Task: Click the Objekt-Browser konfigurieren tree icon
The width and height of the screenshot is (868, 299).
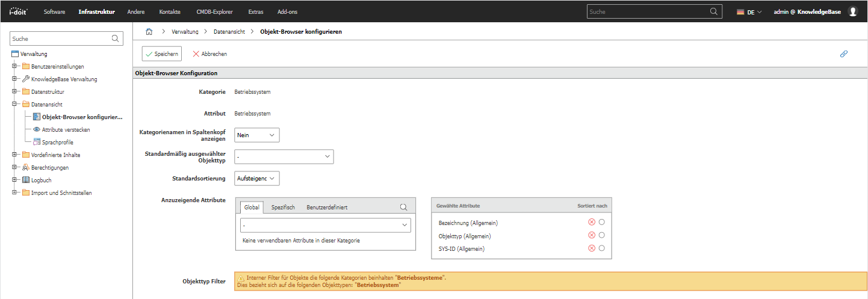Action: [x=37, y=117]
